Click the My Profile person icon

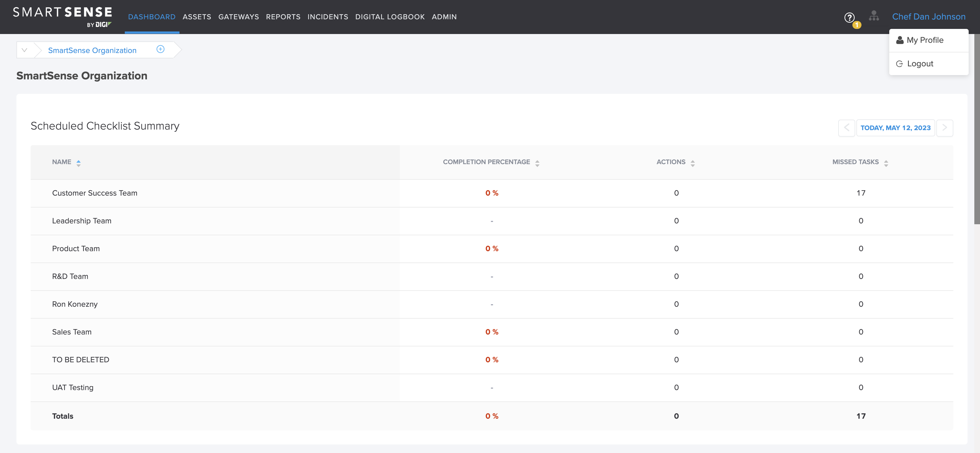click(x=900, y=40)
